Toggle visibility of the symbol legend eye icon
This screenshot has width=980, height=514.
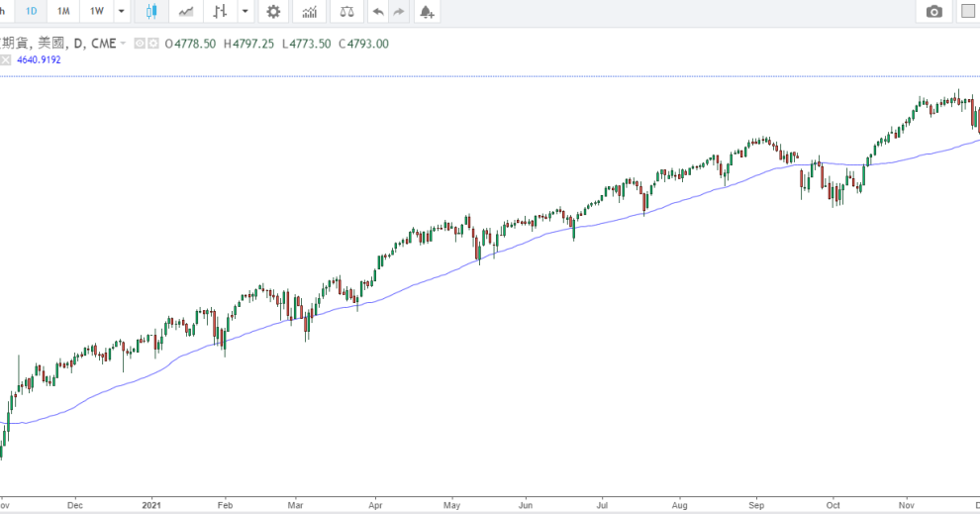pyautogui.click(x=140, y=44)
